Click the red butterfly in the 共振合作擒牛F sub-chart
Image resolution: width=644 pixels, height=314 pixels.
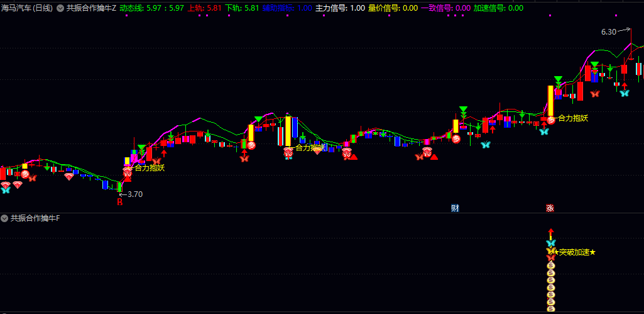(551, 257)
